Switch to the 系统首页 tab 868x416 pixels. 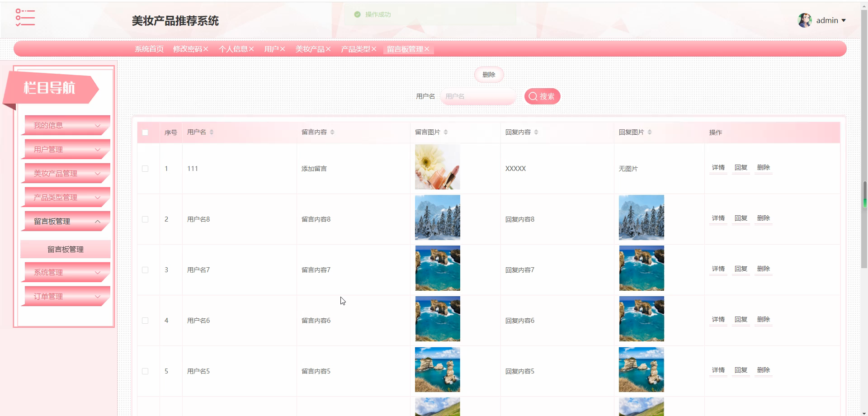point(149,49)
